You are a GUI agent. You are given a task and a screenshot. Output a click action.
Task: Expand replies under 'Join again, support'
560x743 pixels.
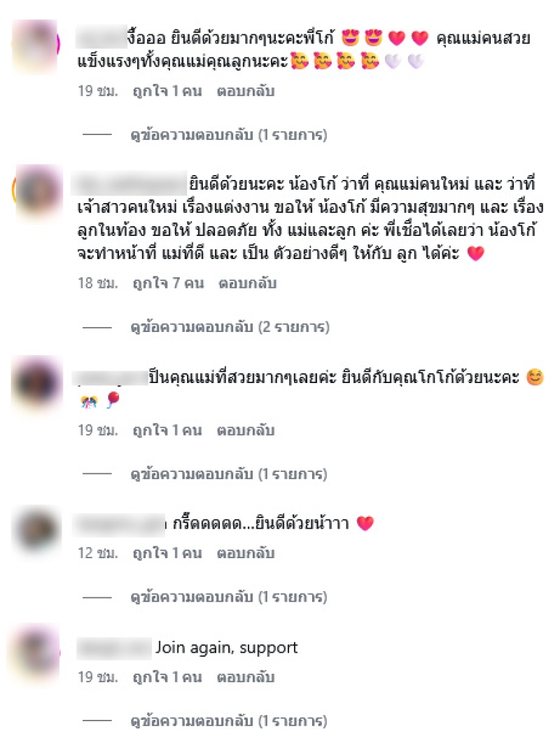(229, 721)
